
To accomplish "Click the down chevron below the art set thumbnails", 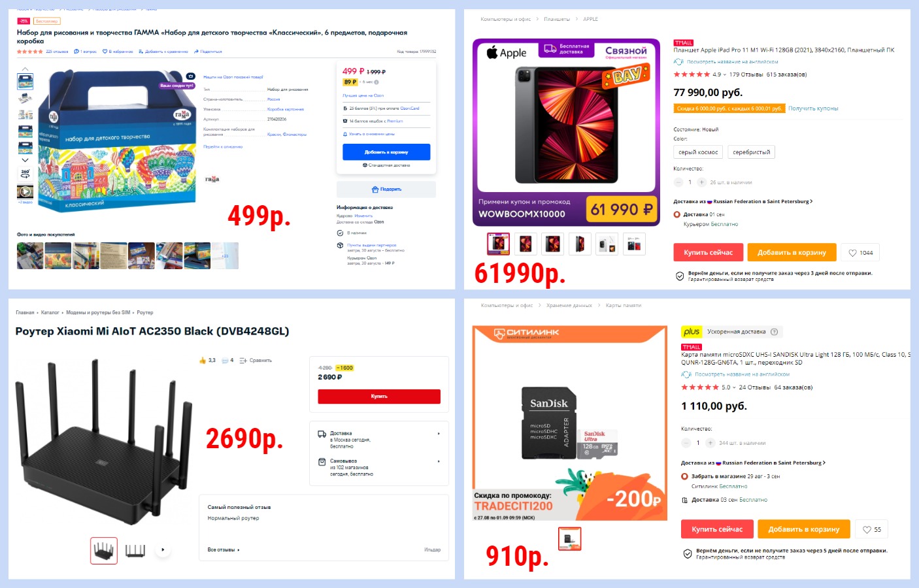I will click(x=25, y=160).
